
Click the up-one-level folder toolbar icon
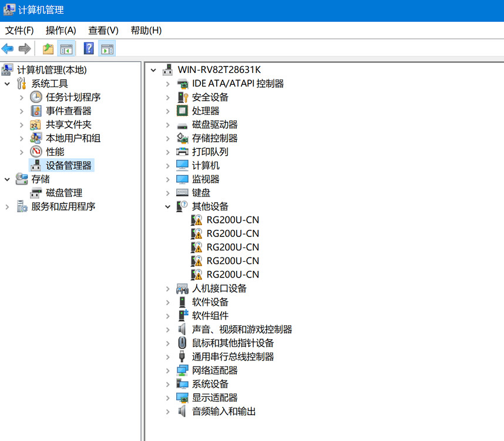point(48,49)
